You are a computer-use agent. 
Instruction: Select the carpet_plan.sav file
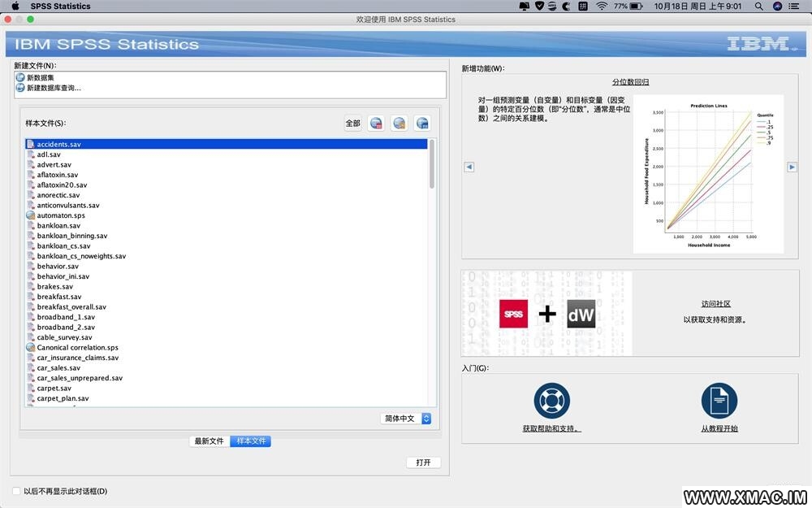point(227,398)
